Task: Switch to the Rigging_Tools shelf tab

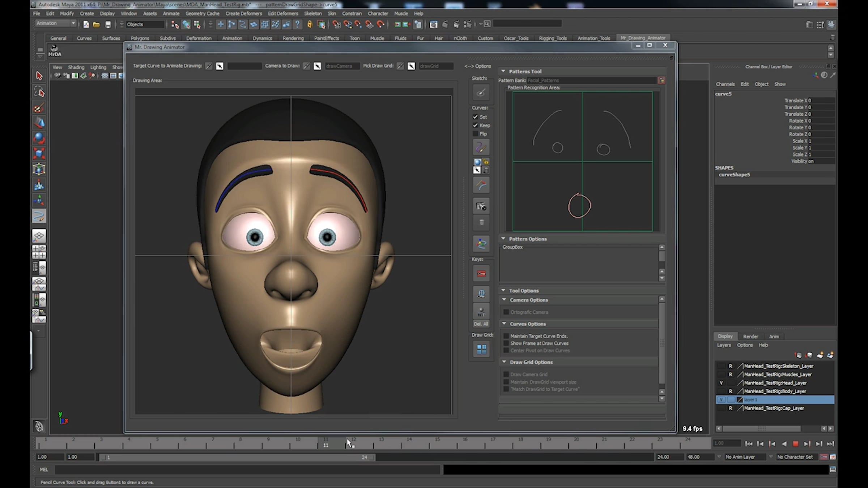Action: pyautogui.click(x=553, y=38)
